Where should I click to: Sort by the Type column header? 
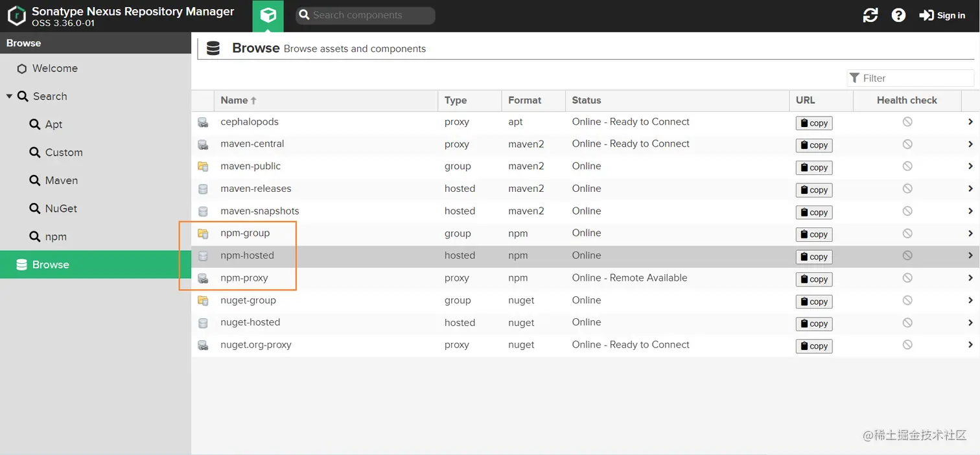(470, 100)
